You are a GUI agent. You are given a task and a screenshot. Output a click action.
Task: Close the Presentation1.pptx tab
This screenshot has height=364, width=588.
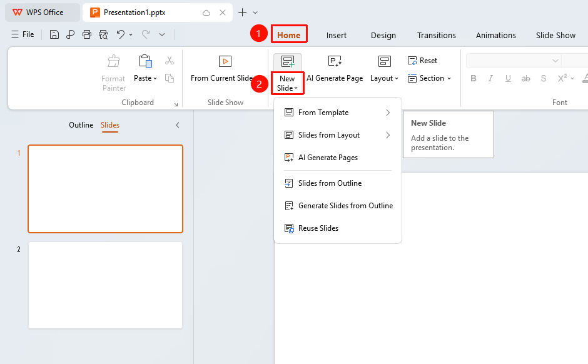(223, 13)
